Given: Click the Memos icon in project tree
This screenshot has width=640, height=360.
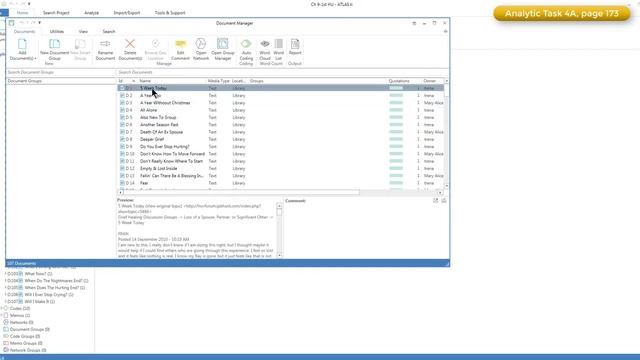Looking at the screenshot, I should (x=6, y=316).
